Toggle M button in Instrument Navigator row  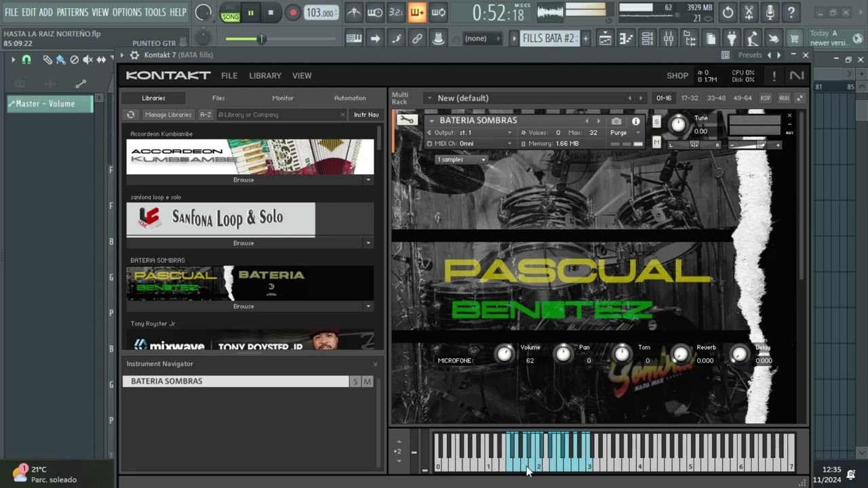tap(367, 382)
